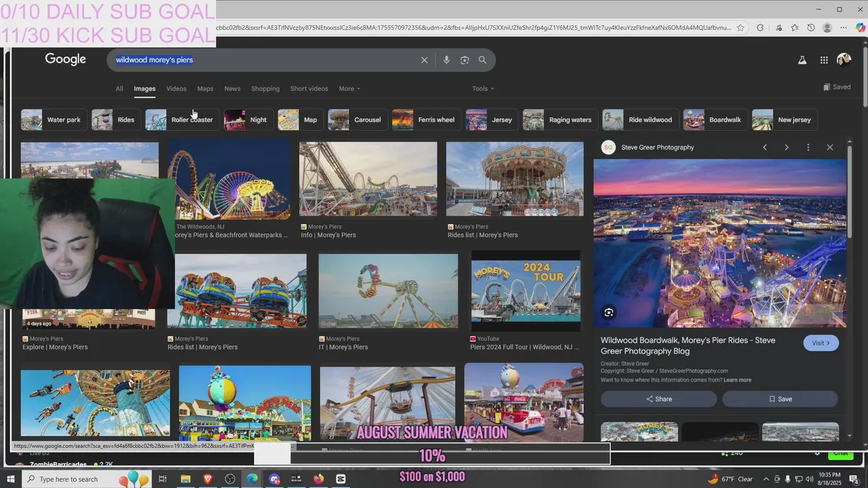Open the Piers 2024 Full Tour thumbnail
The width and height of the screenshot is (868, 488).
point(526,291)
